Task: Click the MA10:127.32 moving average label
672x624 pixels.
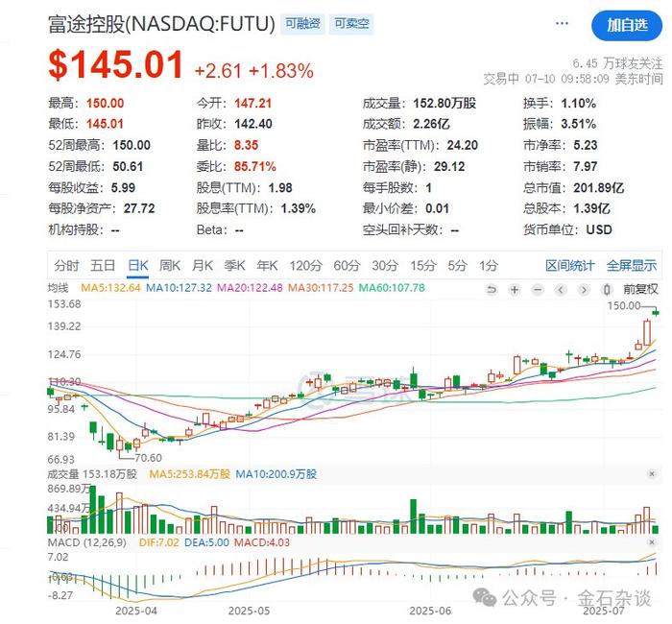Action: click(179, 288)
